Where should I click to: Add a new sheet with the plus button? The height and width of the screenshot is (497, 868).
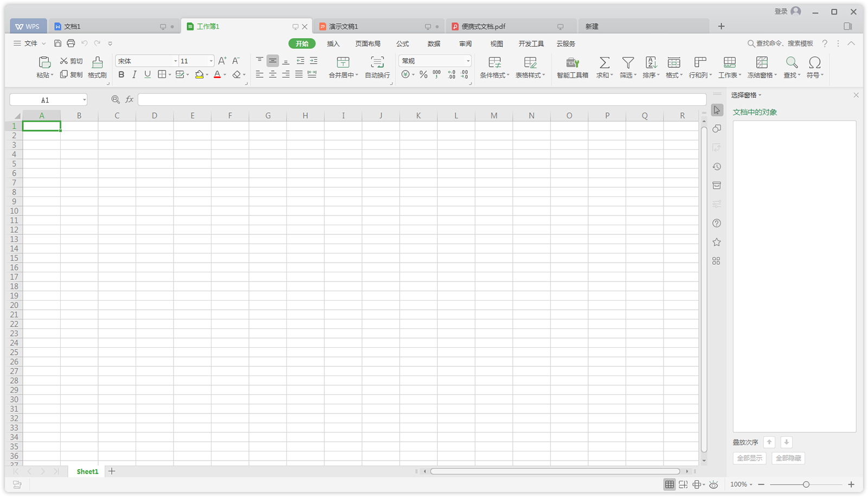[112, 471]
